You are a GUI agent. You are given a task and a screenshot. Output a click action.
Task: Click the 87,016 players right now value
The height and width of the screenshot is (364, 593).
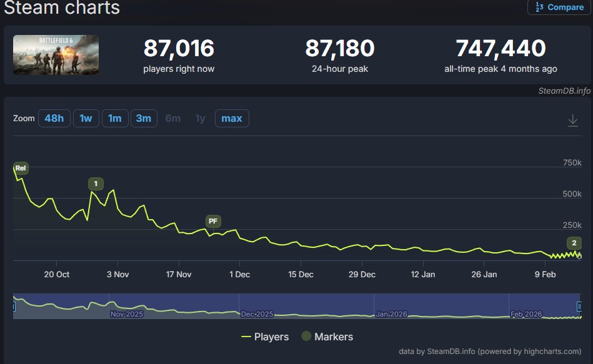click(x=179, y=48)
